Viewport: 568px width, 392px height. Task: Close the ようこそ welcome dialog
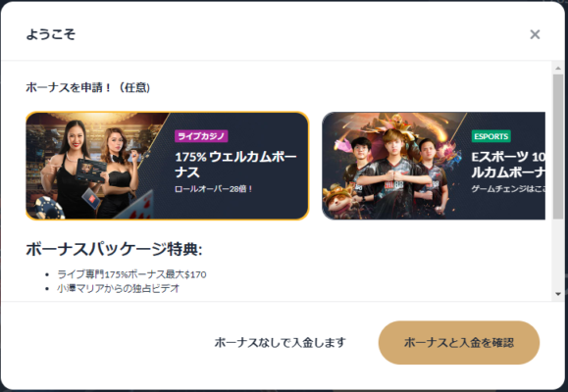coord(535,34)
